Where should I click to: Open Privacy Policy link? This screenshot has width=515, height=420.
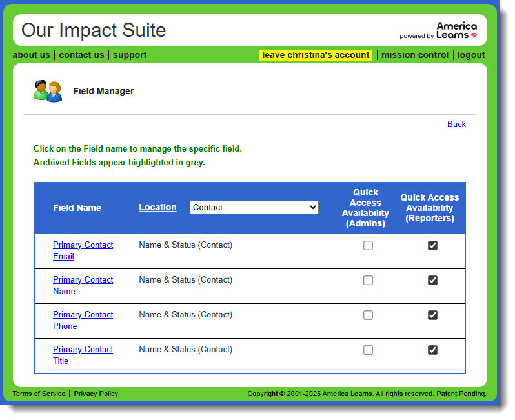click(x=96, y=394)
